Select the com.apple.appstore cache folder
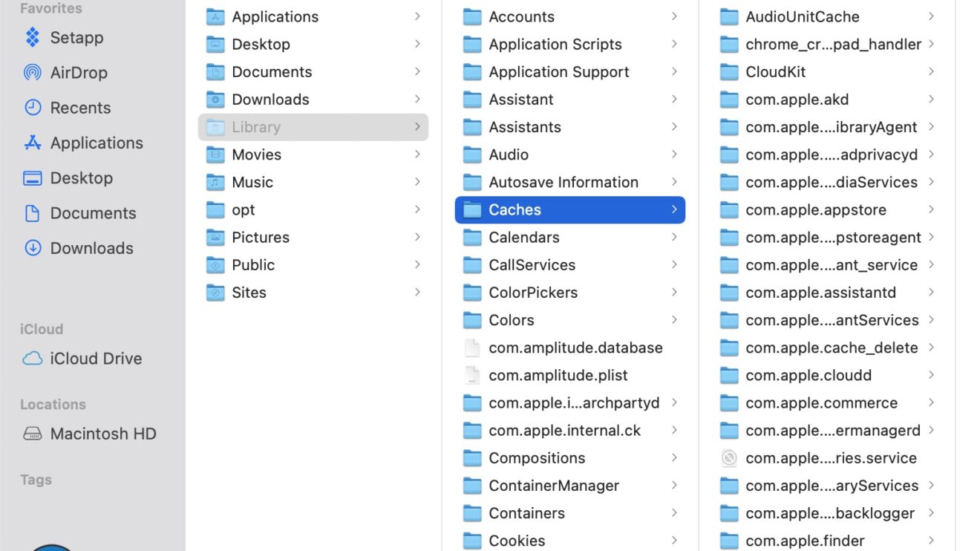Screen dimensions: 980x551 (815, 210)
